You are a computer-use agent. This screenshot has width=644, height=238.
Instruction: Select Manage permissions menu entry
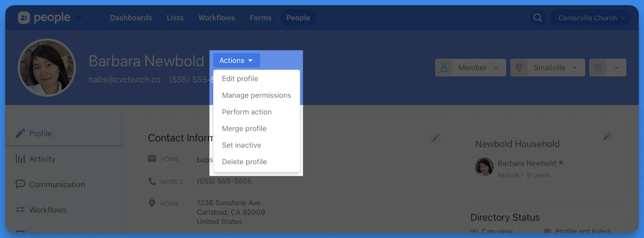click(x=256, y=95)
